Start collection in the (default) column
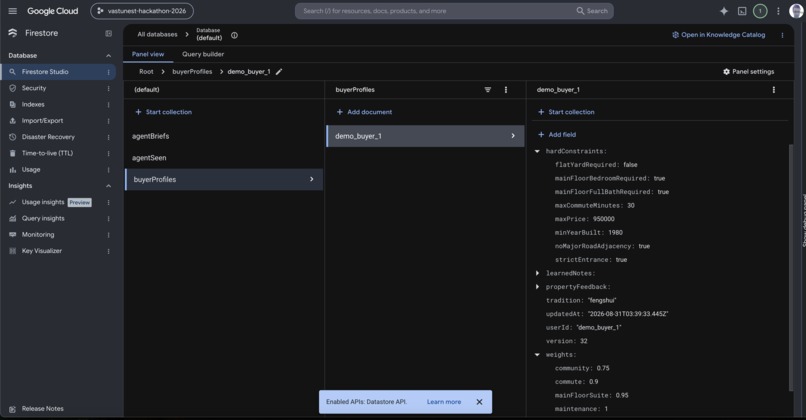Image resolution: width=806 pixels, height=420 pixels. click(163, 112)
